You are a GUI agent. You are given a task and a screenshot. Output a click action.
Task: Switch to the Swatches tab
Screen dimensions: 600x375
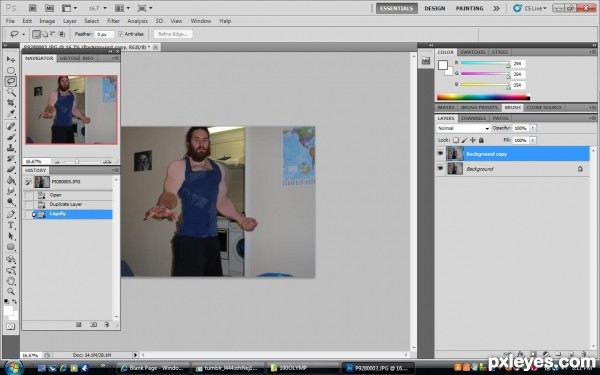pos(473,52)
